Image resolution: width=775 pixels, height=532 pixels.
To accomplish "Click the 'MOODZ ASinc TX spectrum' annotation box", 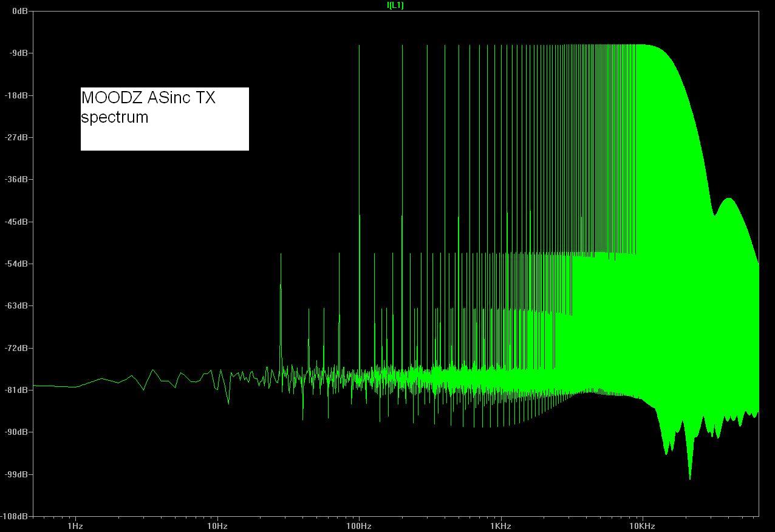I will tap(165, 119).
